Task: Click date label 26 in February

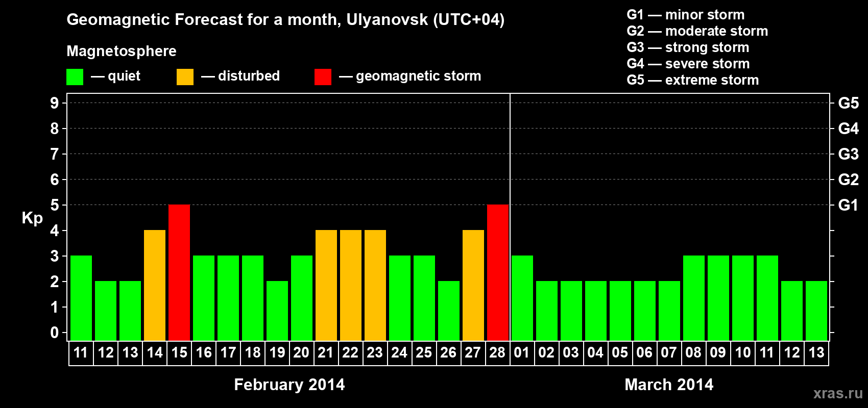Action: pyautogui.click(x=448, y=352)
